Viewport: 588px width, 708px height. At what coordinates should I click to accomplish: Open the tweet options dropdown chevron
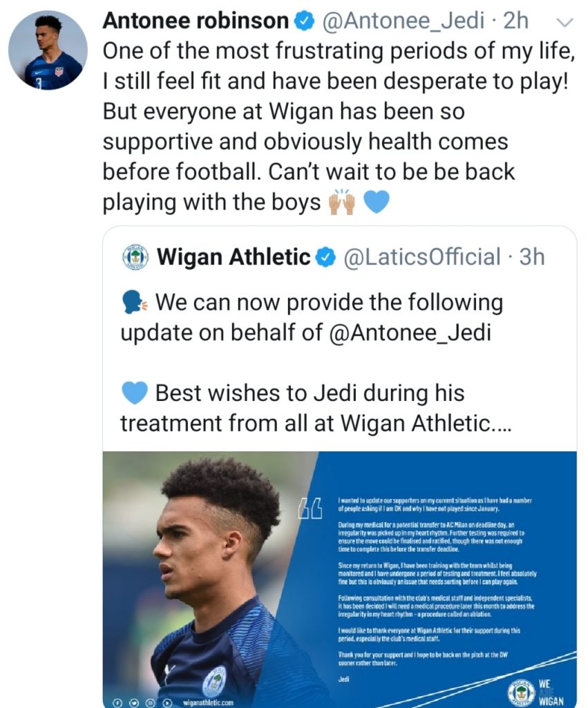tap(565, 23)
